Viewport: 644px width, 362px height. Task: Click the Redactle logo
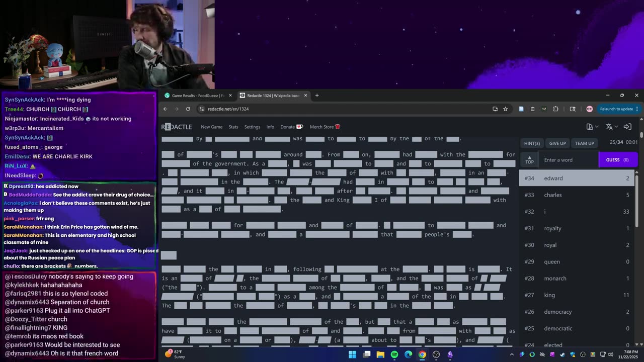point(177,127)
